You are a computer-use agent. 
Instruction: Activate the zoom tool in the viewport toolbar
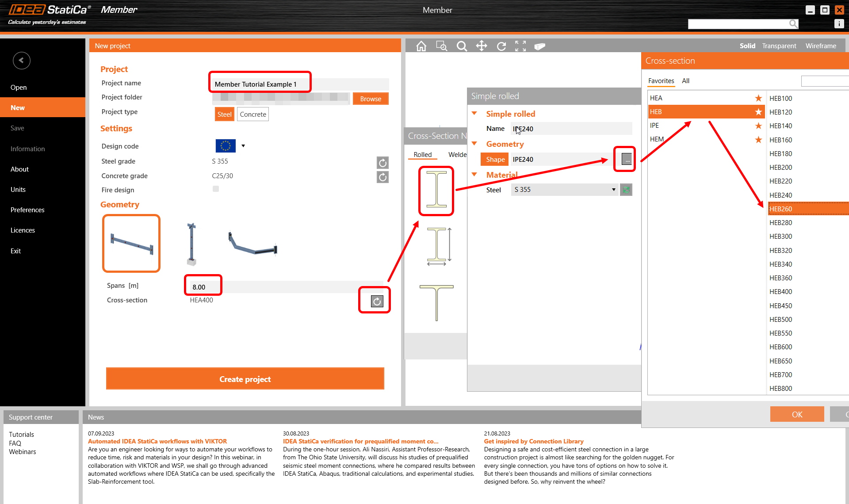point(462,46)
